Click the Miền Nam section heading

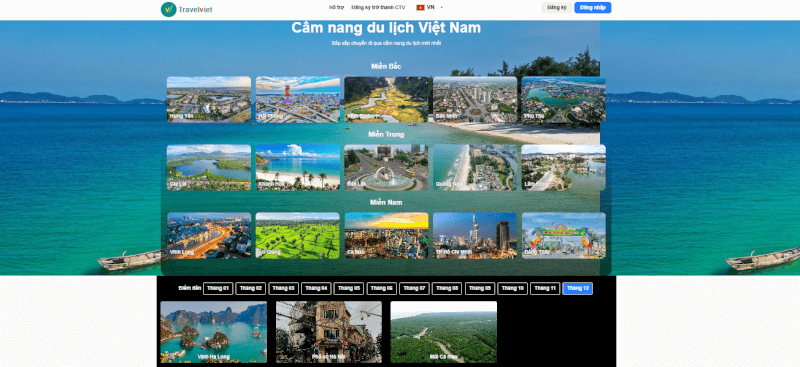(x=386, y=202)
